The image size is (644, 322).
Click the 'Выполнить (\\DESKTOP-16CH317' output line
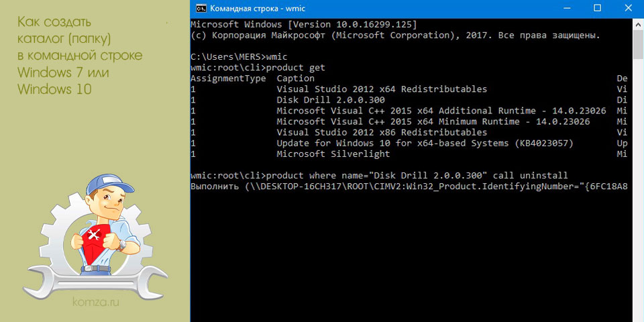[x=409, y=187]
